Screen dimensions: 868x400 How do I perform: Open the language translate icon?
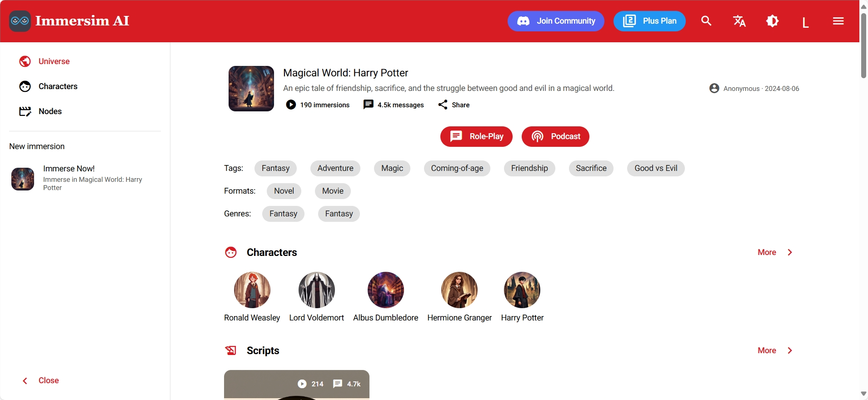click(739, 21)
